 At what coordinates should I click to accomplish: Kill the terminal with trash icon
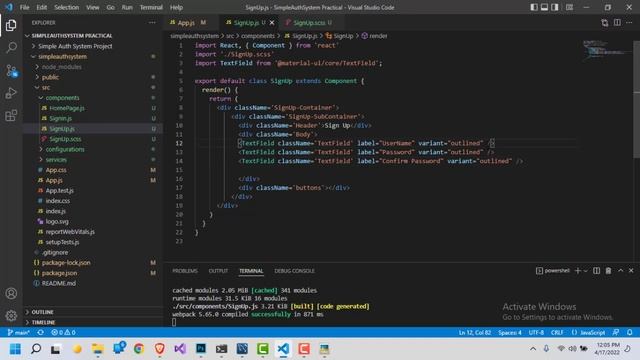click(x=608, y=271)
